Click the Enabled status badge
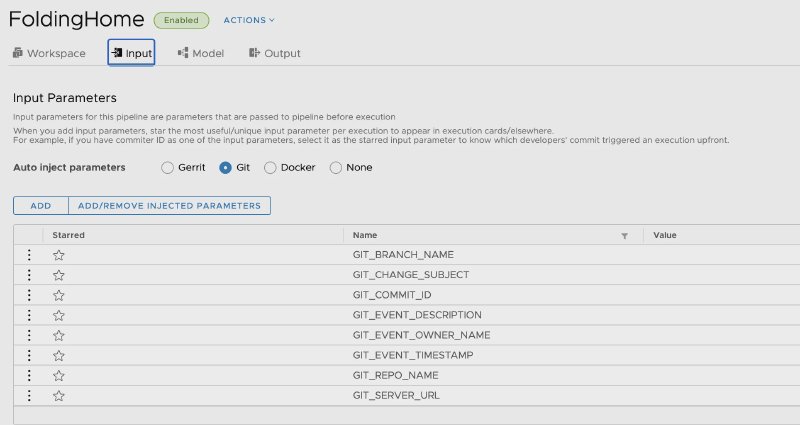The image size is (800, 425). 181,20
